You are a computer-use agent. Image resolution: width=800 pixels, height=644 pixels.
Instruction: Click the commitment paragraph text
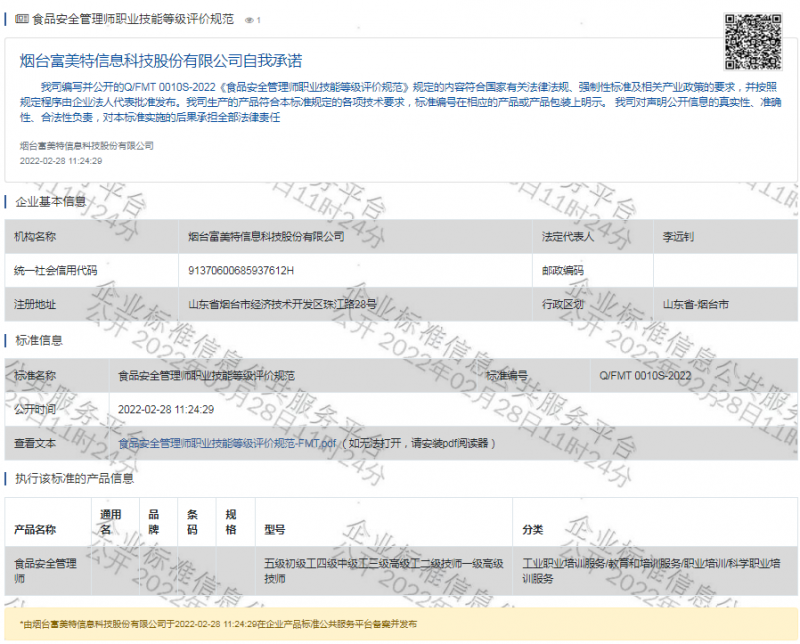(x=401, y=102)
